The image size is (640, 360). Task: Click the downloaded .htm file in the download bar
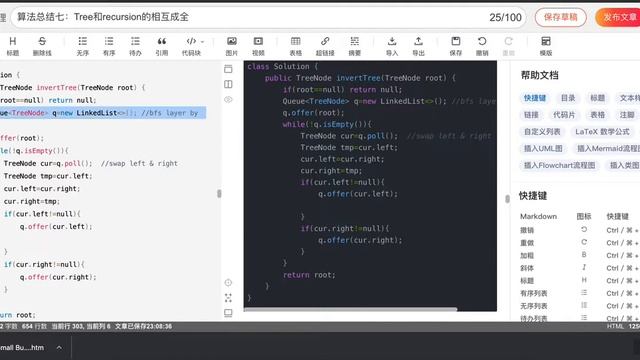tap(22, 347)
